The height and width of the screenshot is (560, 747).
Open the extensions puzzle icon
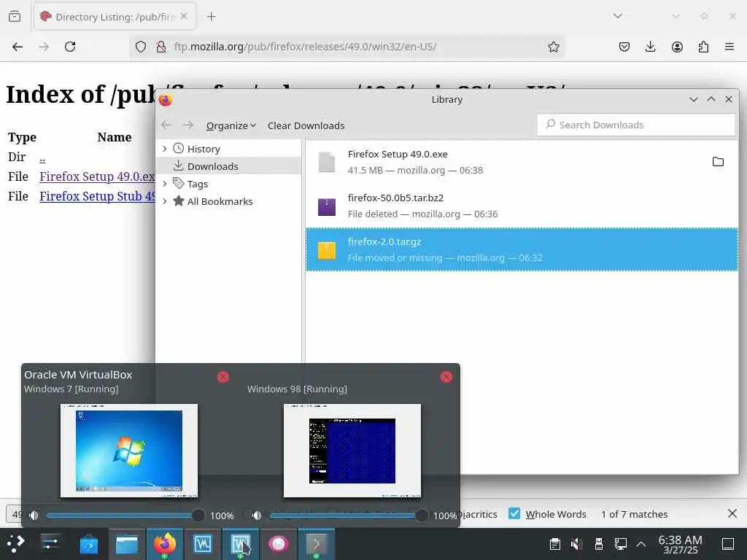(x=703, y=47)
